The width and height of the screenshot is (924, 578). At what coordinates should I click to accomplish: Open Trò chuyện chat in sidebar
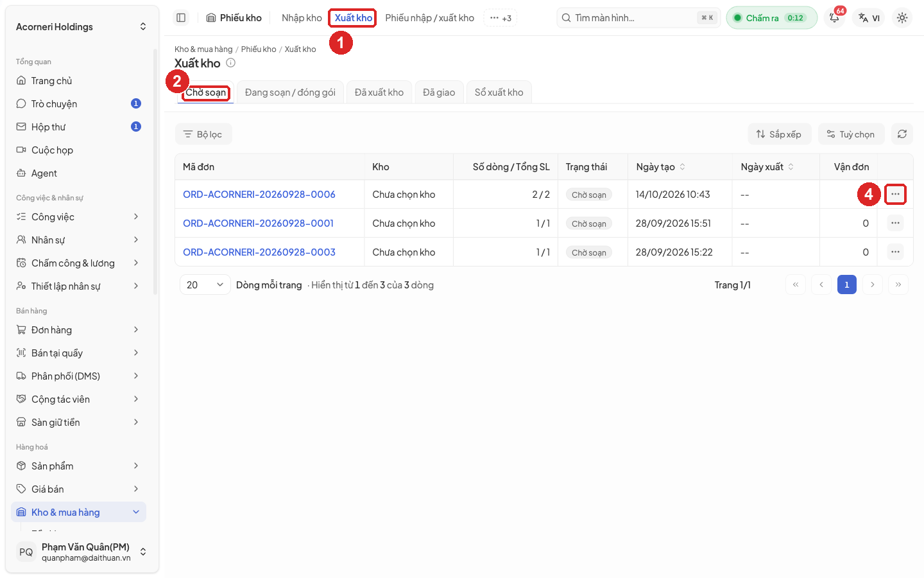[78, 104]
